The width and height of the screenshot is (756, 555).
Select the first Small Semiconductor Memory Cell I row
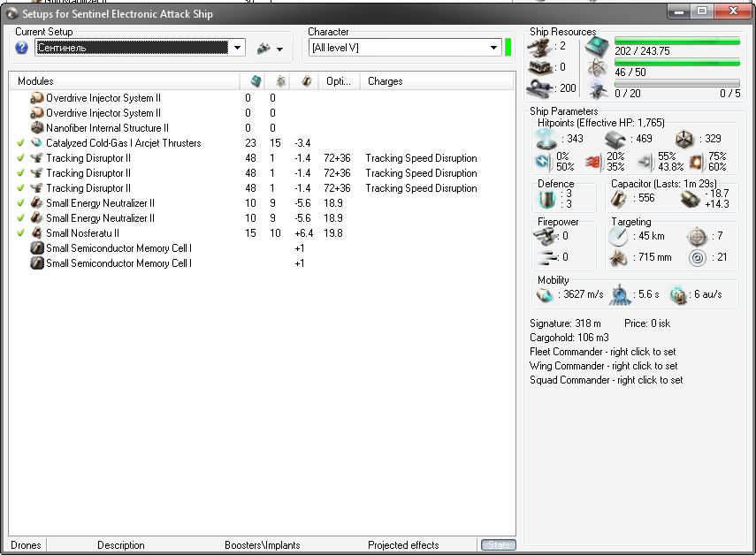coord(262,248)
